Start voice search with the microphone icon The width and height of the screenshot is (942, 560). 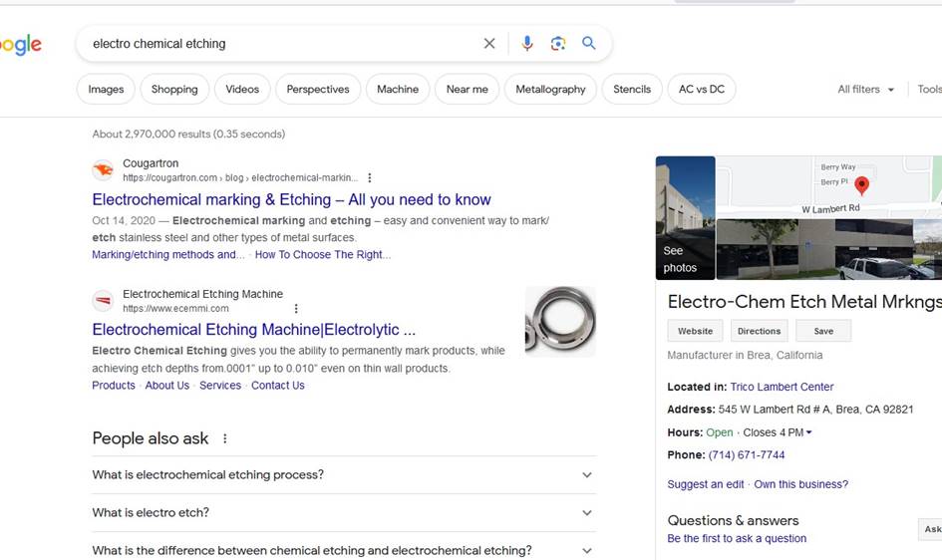click(x=527, y=43)
